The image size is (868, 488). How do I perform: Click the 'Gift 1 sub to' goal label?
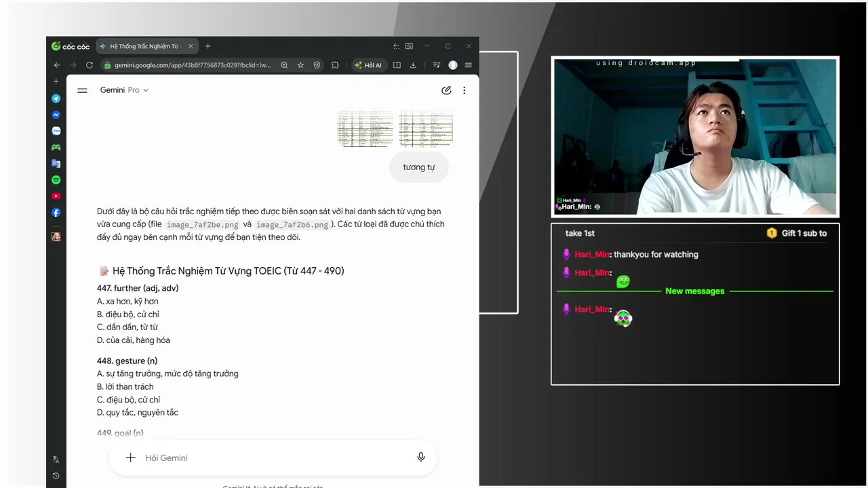click(804, 233)
